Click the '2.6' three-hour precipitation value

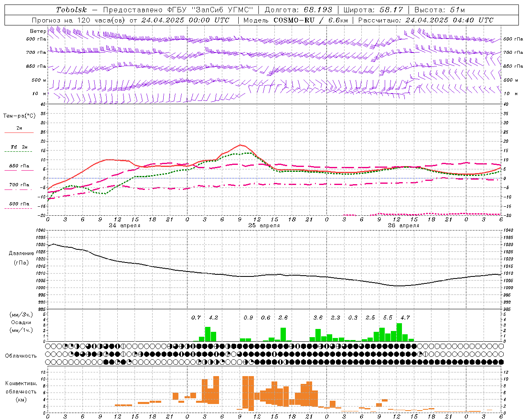pos(283,317)
